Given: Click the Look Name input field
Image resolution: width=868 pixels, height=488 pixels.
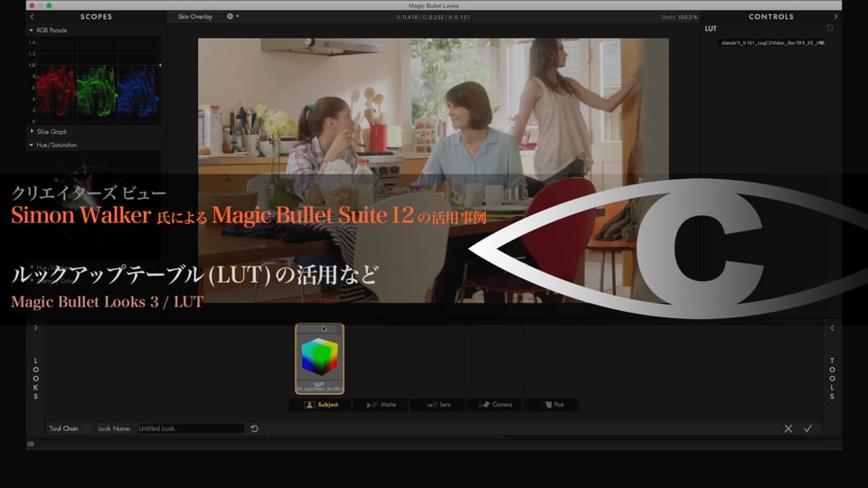Looking at the screenshot, I should 191,428.
